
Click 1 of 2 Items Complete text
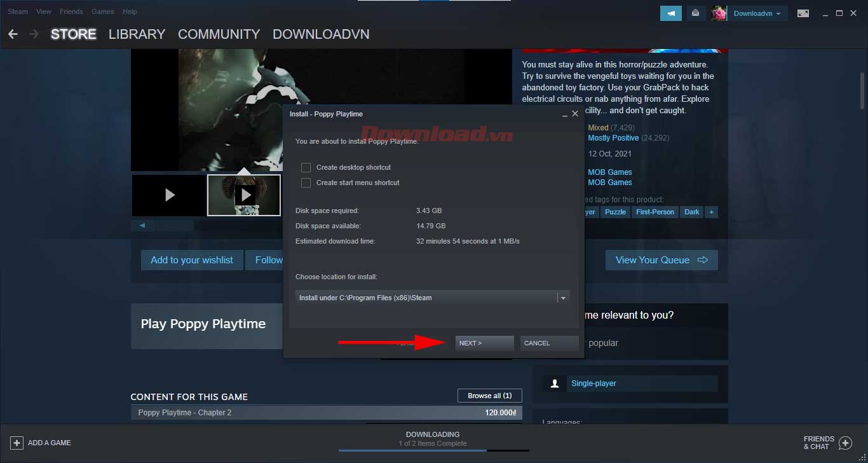pyautogui.click(x=433, y=443)
